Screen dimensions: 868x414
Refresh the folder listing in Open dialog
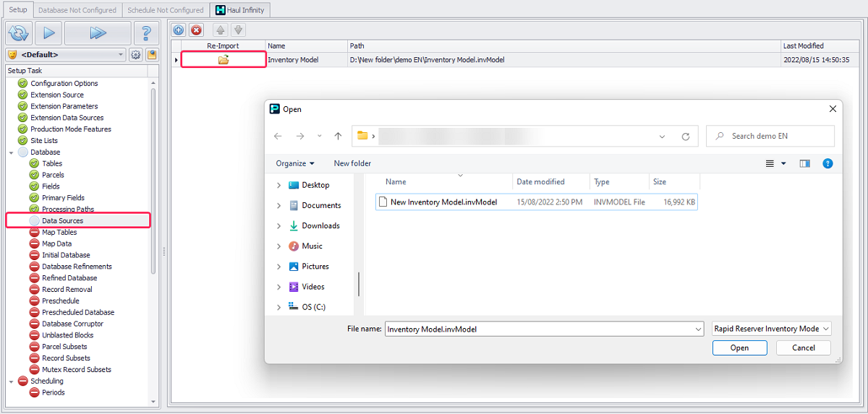[686, 136]
